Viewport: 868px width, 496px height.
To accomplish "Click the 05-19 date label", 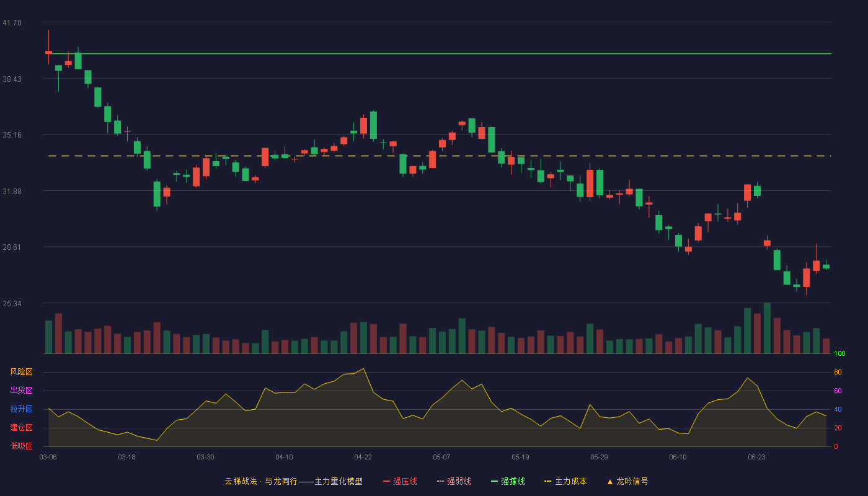I will click(520, 457).
